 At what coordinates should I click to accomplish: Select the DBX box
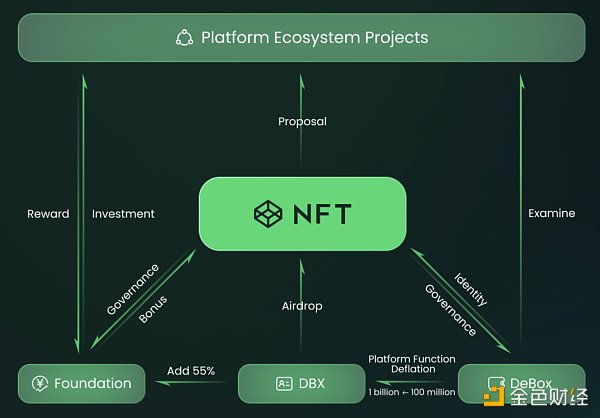(302, 384)
